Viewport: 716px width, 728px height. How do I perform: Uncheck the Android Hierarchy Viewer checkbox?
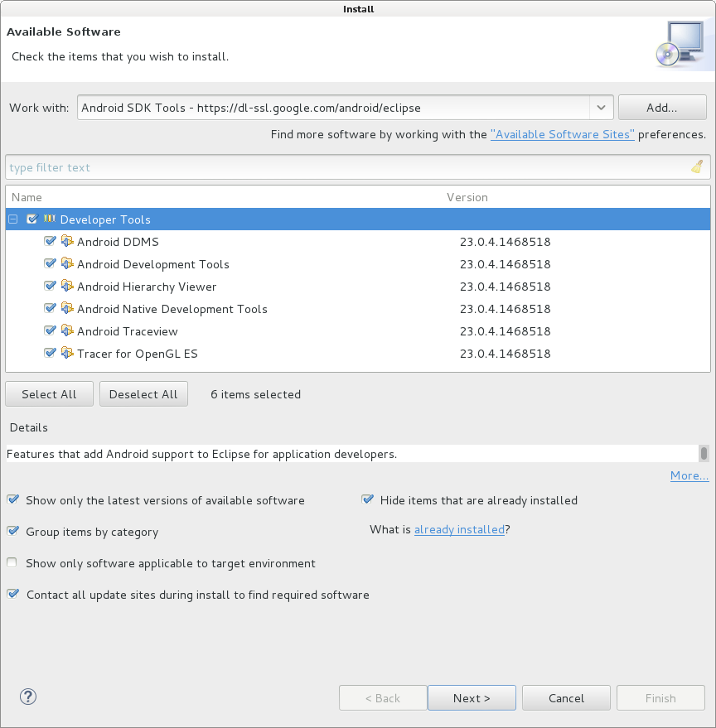tap(50, 286)
